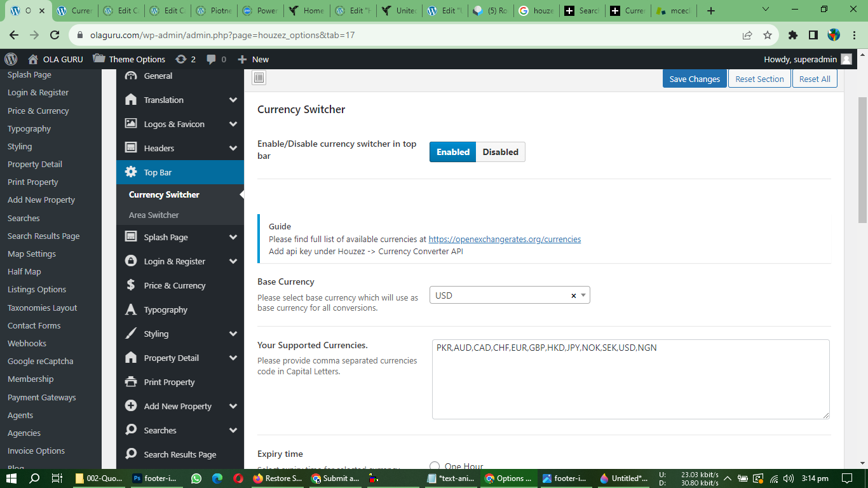Click Reset Section button
The width and height of the screenshot is (868, 488).
click(x=759, y=79)
